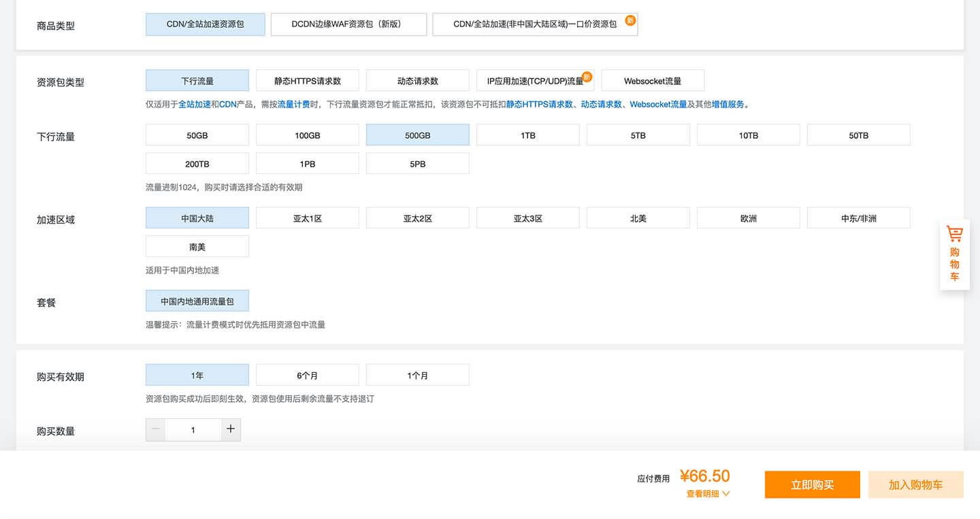Screen dimensions: 980x519
Task: Choose IP应用加速(TCP/UDP)流量 package type
Action: pos(535,80)
